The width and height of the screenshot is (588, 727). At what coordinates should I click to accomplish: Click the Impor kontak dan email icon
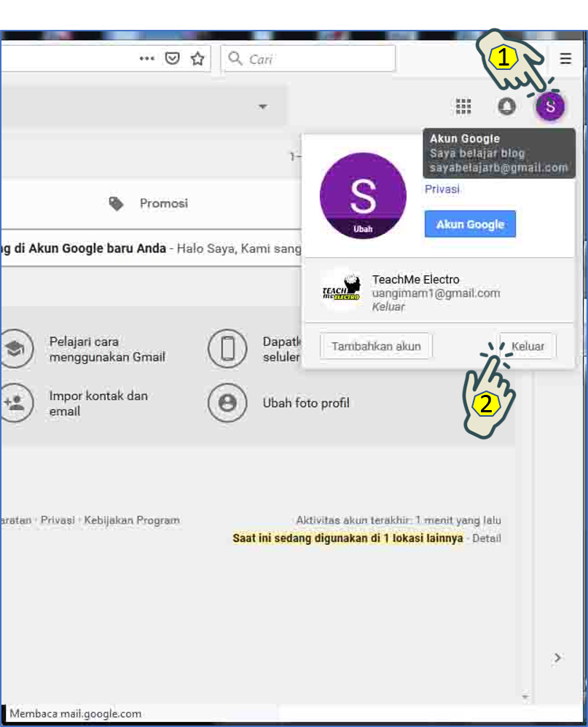(16, 403)
